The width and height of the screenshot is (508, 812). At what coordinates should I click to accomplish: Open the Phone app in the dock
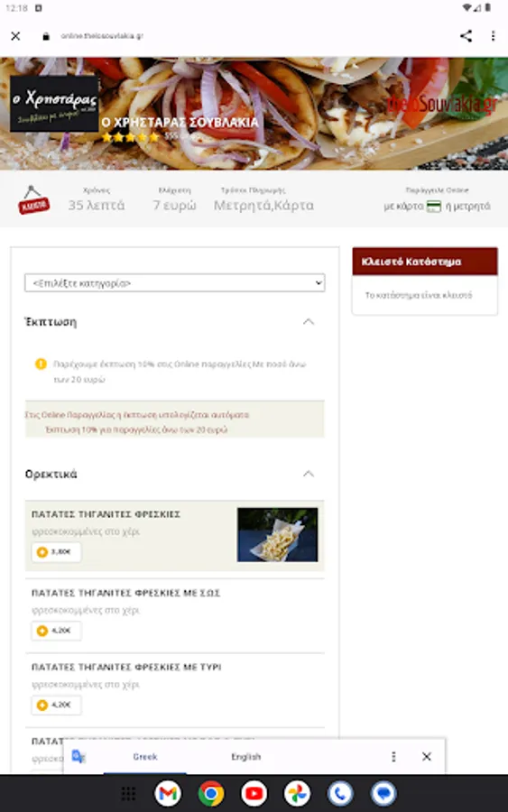[340, 793]
